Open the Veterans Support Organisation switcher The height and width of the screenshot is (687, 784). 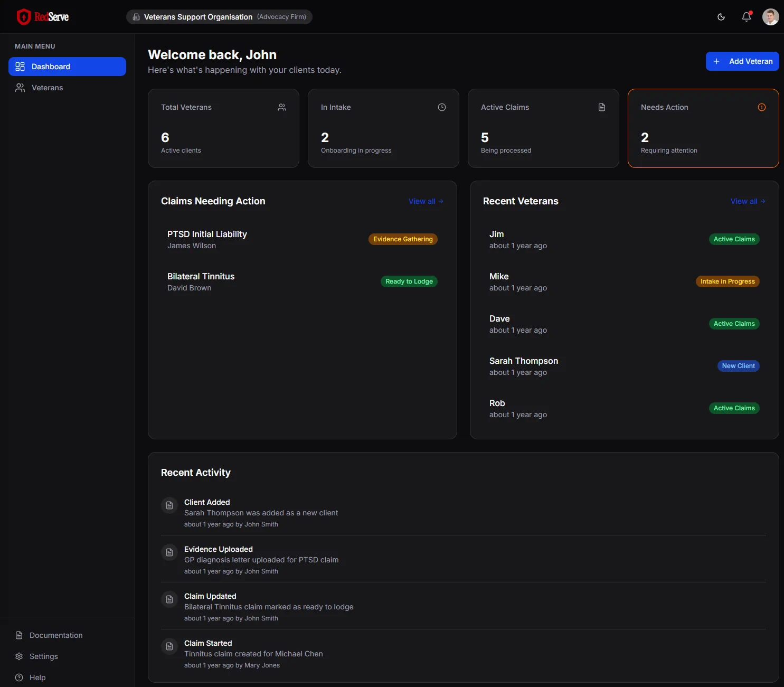tap(219, 17)
